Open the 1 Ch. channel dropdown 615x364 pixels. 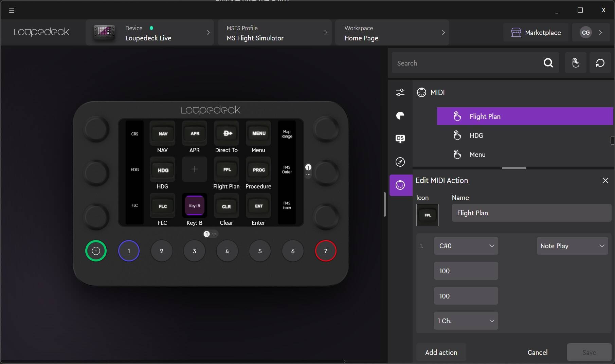pyautogui.click(x=466, y=321)
